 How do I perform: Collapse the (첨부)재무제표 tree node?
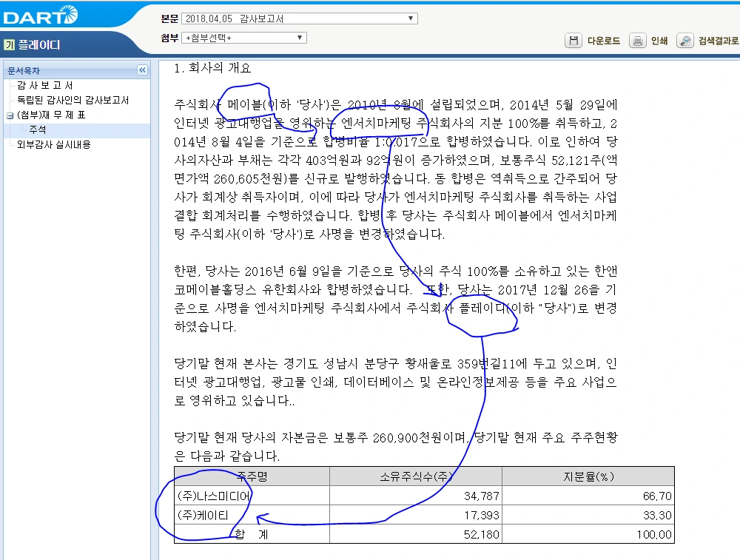10,115
